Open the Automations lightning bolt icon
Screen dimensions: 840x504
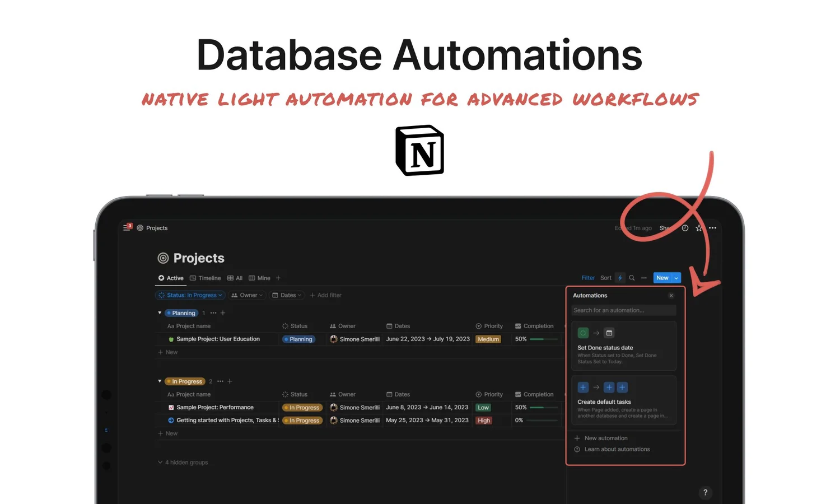click(x=620, y=278)
